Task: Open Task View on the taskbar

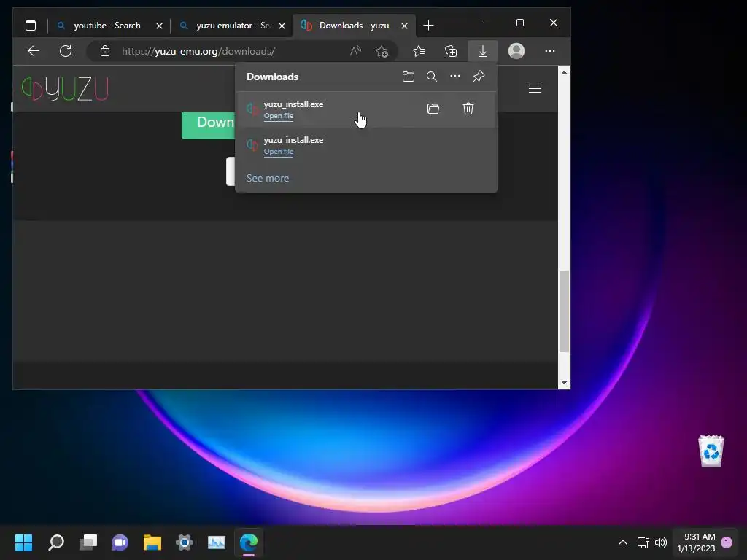Action: 88,542
